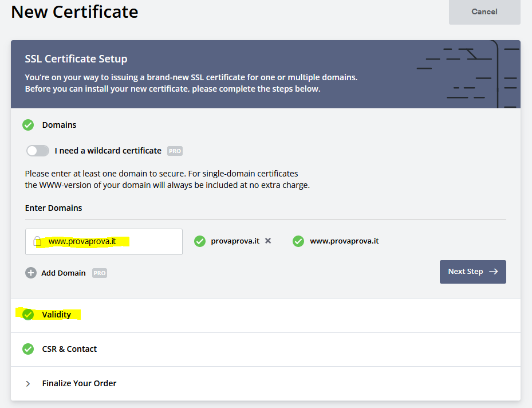532x408 pixels.
Task: Collapse the Domains section header
Action: pyautogui.click(x=59, y=125)
